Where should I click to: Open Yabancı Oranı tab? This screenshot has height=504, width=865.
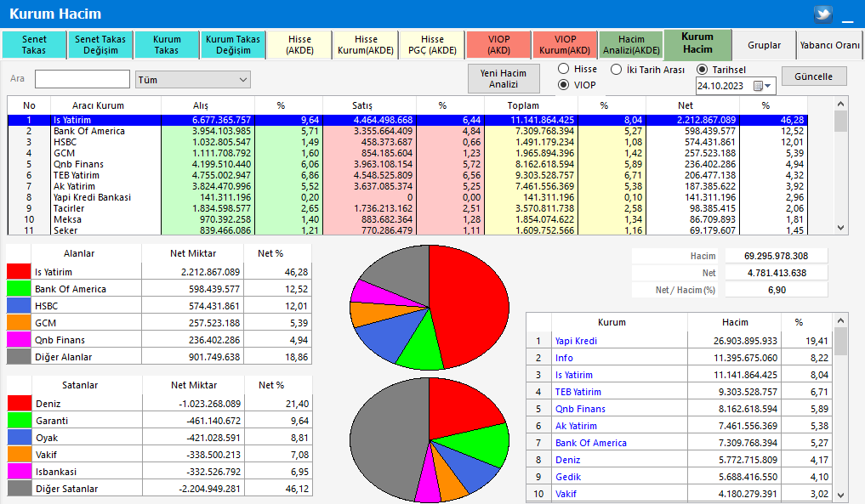(x=829, y=45)
